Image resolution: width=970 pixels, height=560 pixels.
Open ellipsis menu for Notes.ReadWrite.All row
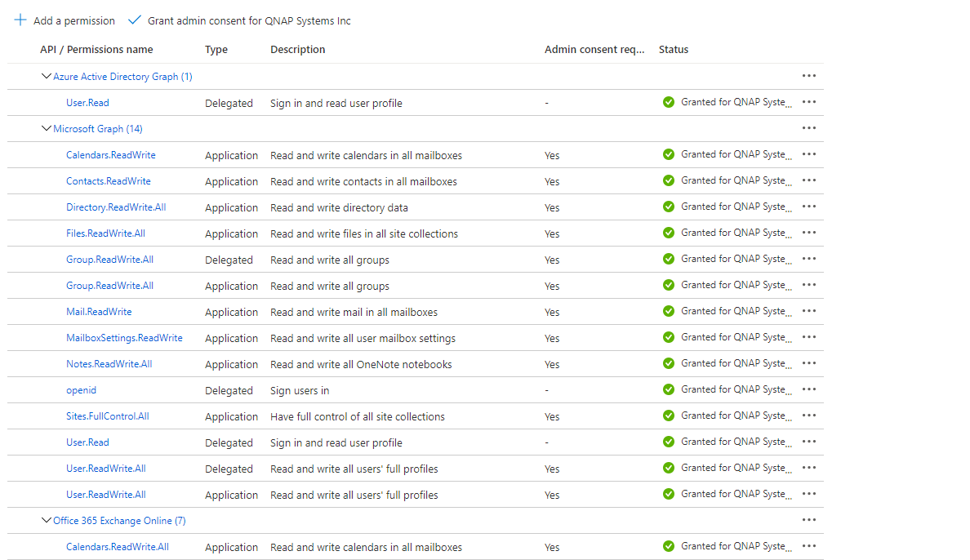[x=808, y=363]
